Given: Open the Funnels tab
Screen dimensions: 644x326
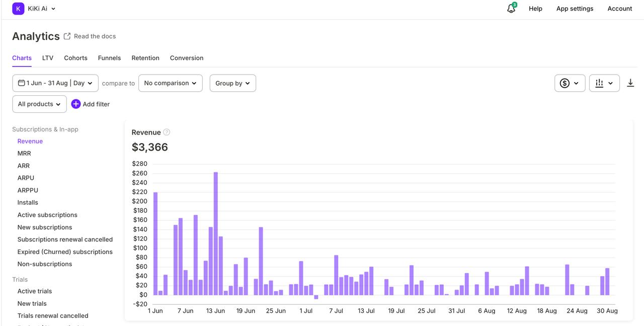Looking at the screenshot, I should coord(109,58).
